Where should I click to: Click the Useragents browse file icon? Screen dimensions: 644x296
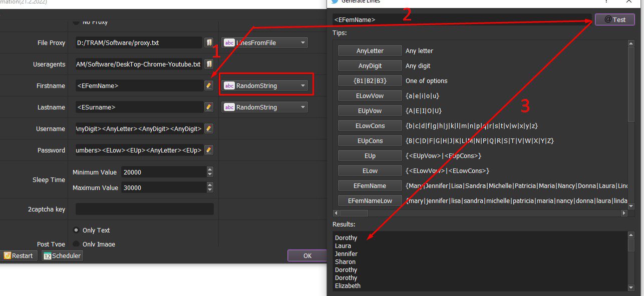[209, 64]
